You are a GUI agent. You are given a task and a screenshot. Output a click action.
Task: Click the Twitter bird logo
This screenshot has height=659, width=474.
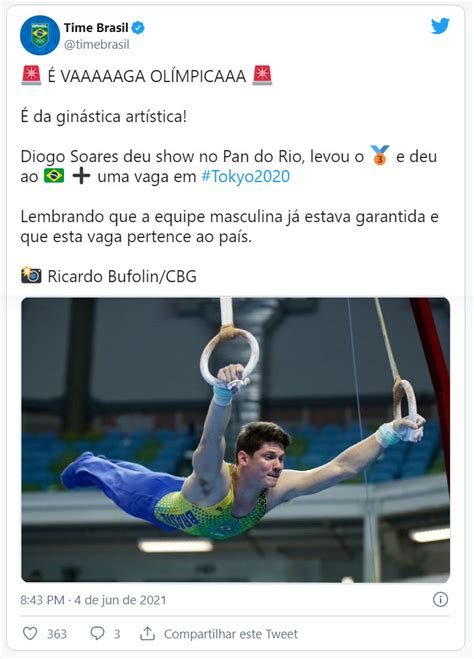pos(440,26)
